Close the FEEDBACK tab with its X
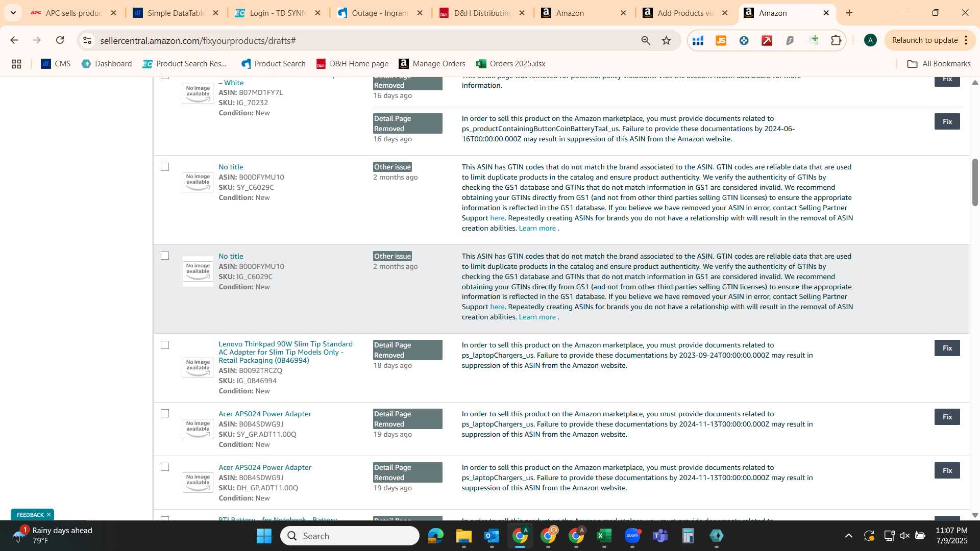Screen dimensions: 980x551 point(48,515)
